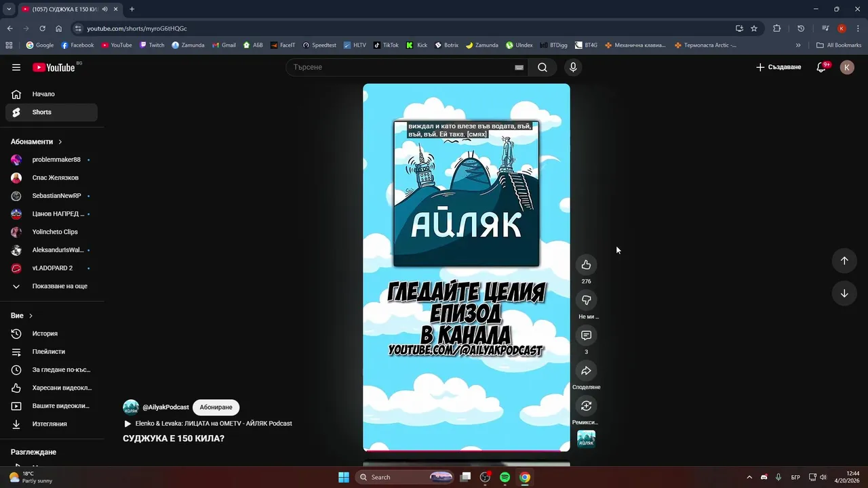Show hidden bookmarks with the overflow chevron
Screen dimensions: 868x488
[798, 45]
